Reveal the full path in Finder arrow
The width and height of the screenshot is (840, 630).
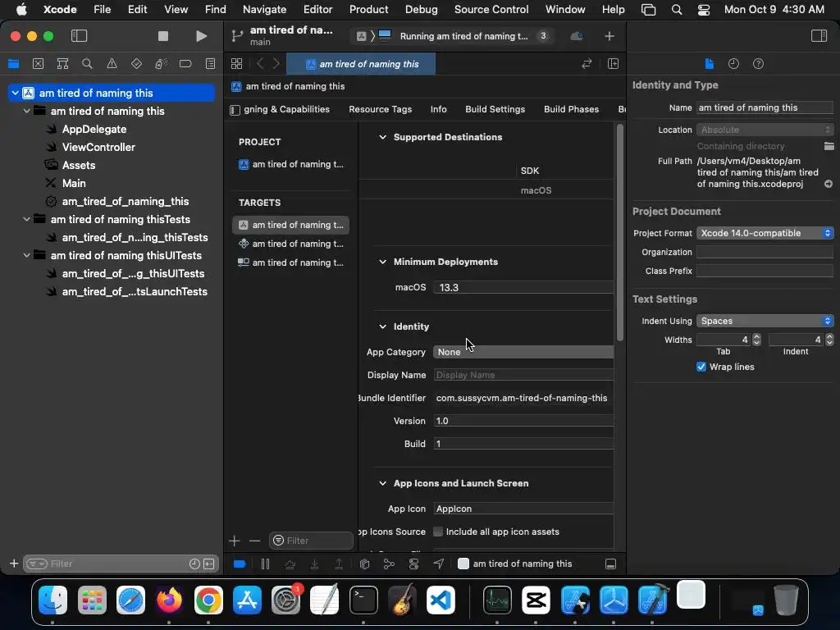click(829, 184)
